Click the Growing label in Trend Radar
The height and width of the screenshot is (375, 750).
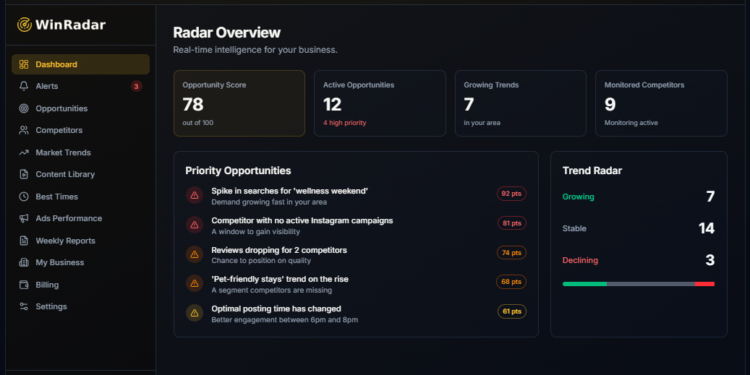[578, 197]
